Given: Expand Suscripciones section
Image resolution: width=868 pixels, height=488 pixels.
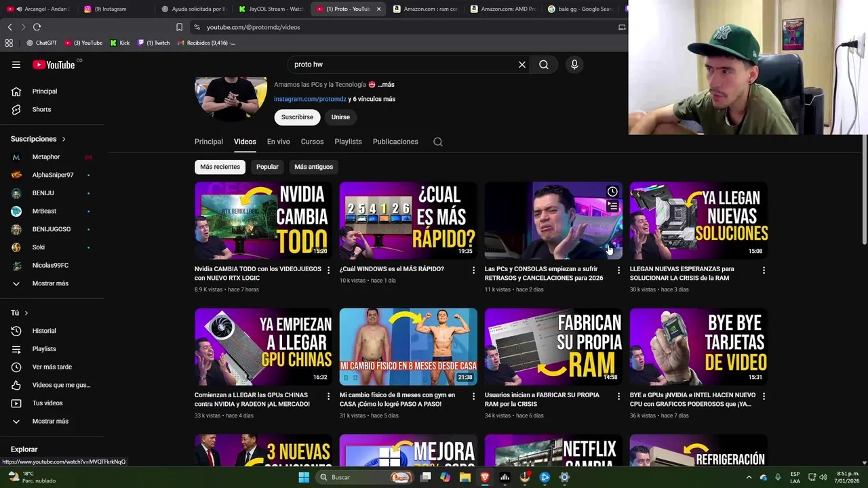Looking at the screenshot, I should [38, 139].
